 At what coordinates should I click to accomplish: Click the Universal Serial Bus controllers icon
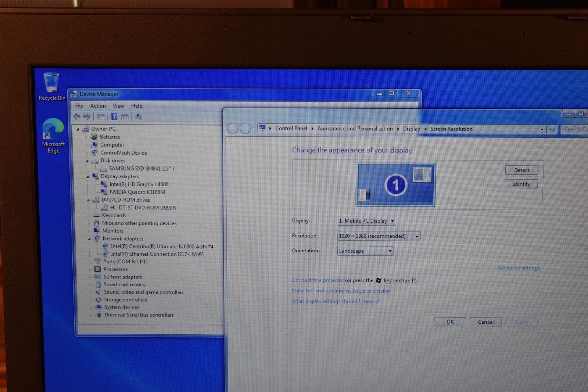98,315
